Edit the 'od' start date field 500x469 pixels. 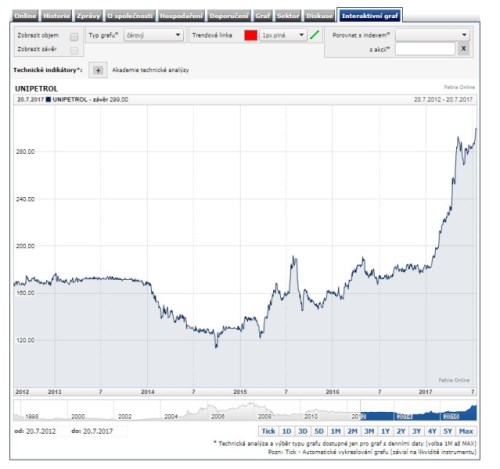[x=46, y=431]
